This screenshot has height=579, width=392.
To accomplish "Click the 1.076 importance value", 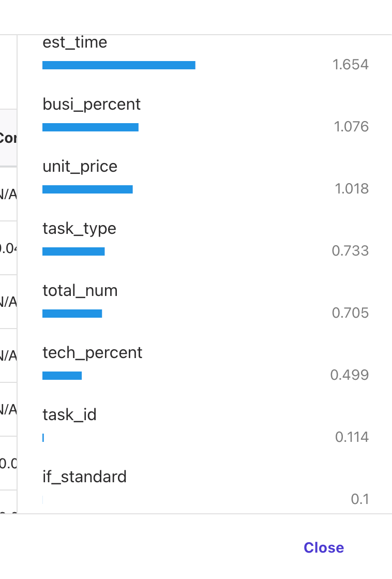I will click(x=351, y=127).
